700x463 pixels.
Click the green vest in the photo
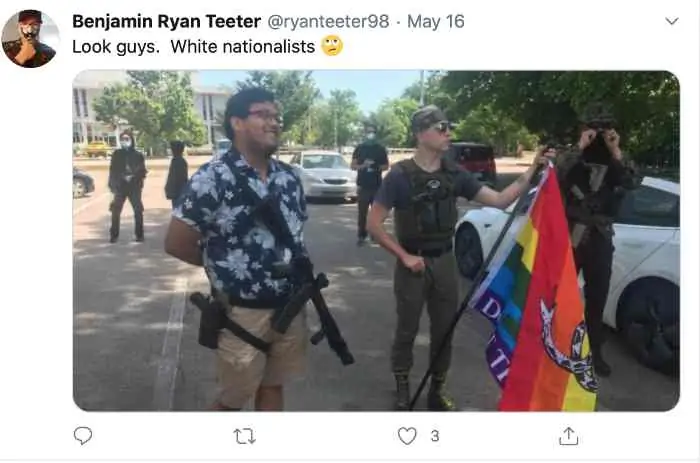click(x=424, y=205)
